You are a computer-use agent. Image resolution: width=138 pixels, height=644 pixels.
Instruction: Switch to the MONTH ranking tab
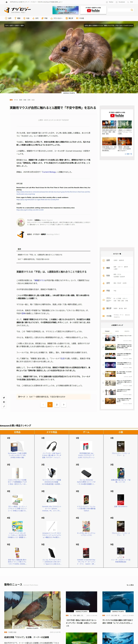click(x=127, y=331)
